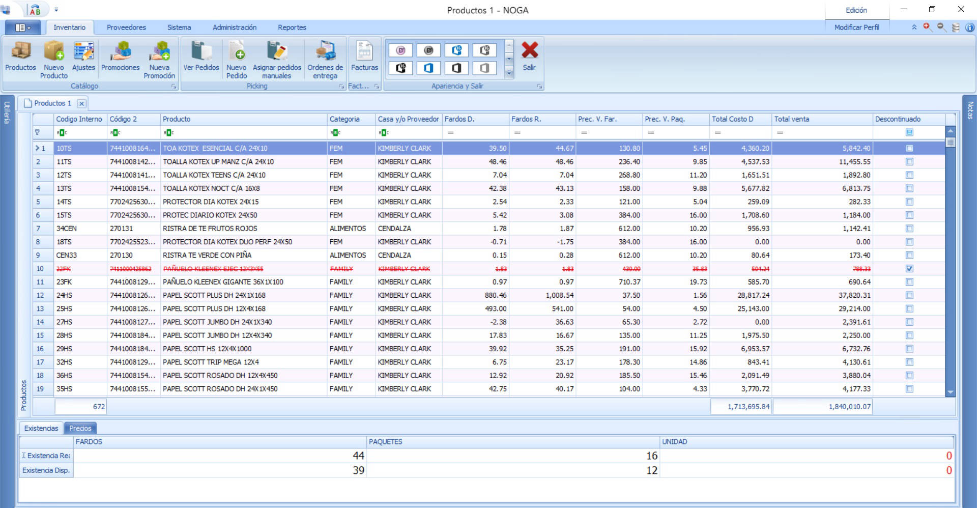Click the Facturas icon
The height and width of the screenshot is (508, 980).
coord(364,56)
